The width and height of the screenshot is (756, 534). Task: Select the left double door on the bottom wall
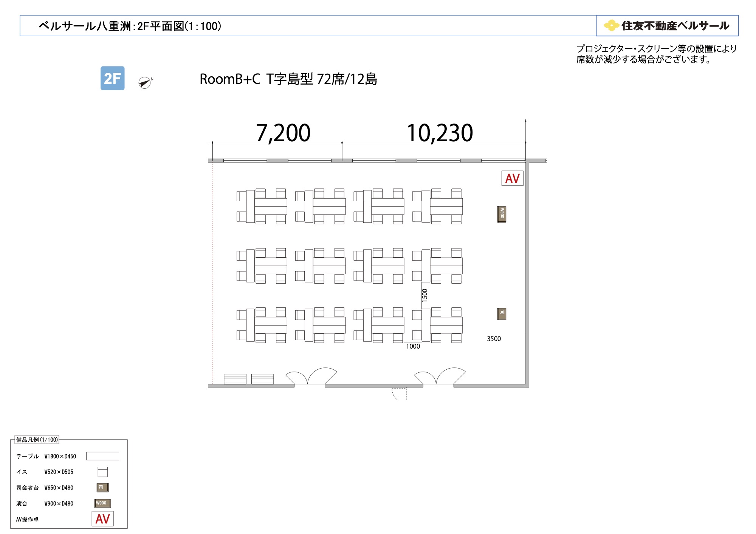point(311,376)
